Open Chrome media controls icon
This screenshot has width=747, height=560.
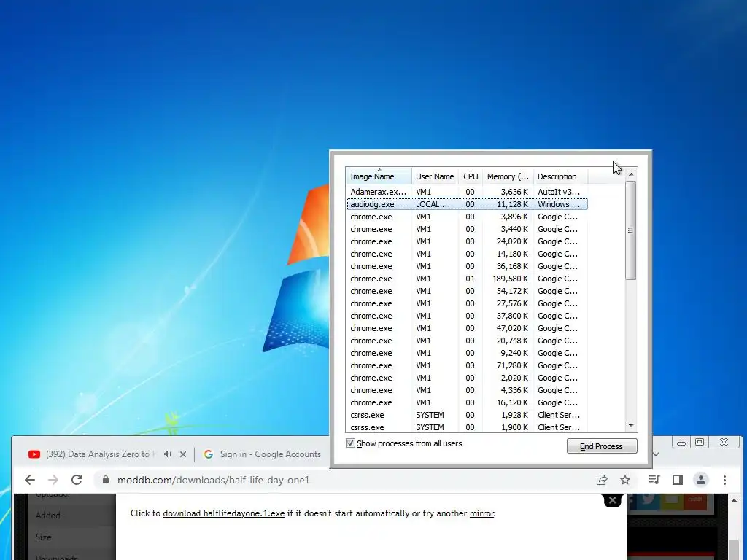coord(654,480)
